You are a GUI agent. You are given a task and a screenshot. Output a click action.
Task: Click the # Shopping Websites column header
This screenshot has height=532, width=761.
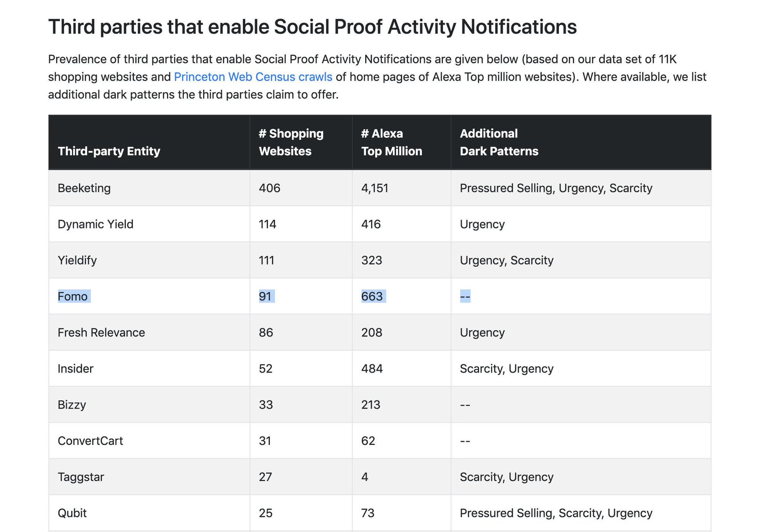(291, 142)
